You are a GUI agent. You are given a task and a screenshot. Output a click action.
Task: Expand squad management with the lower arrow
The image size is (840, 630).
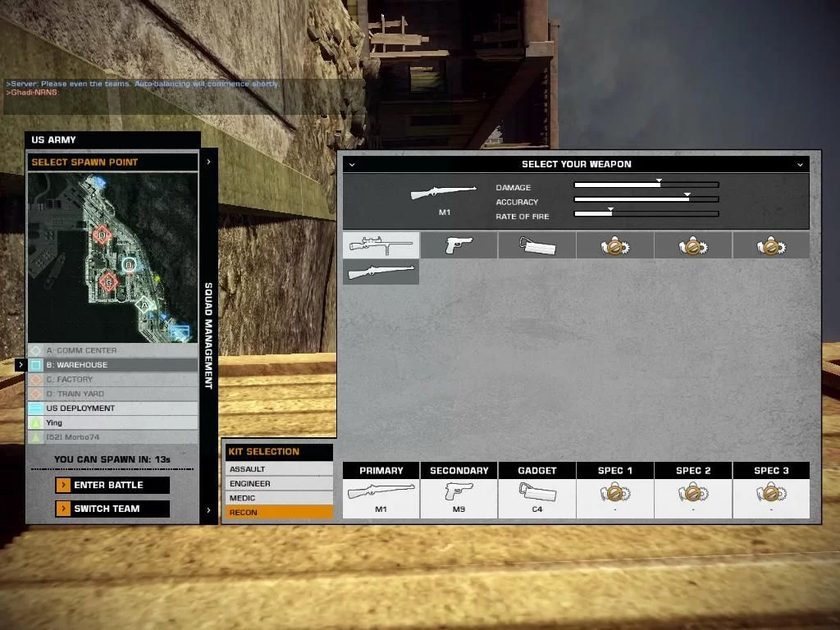208,510
